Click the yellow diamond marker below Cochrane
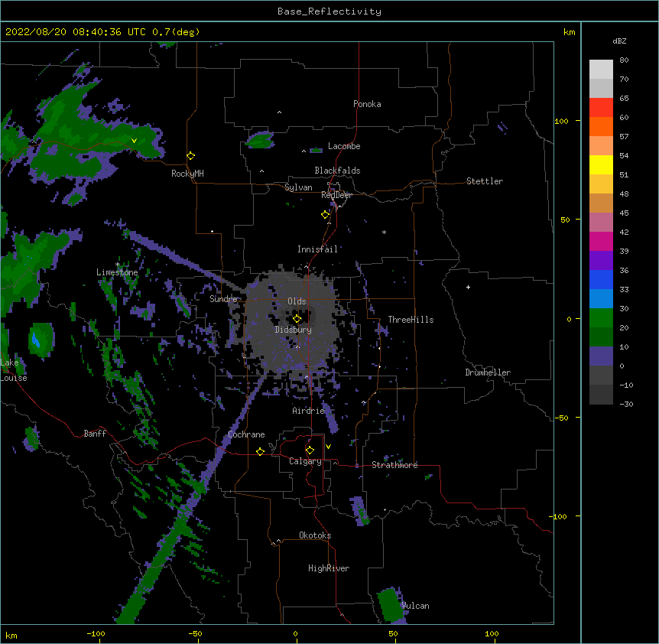The width and height of the screenshot is (659, 644). [x=260, y=451]
